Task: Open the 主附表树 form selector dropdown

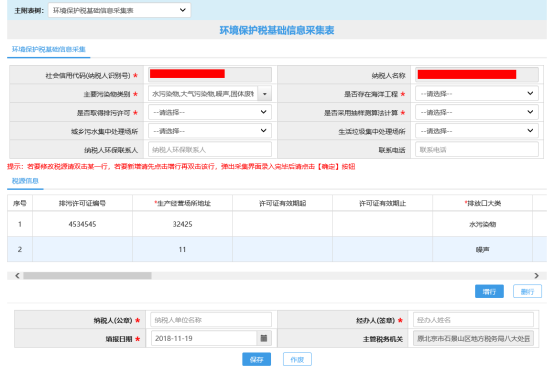Action: tap(119, 10)
